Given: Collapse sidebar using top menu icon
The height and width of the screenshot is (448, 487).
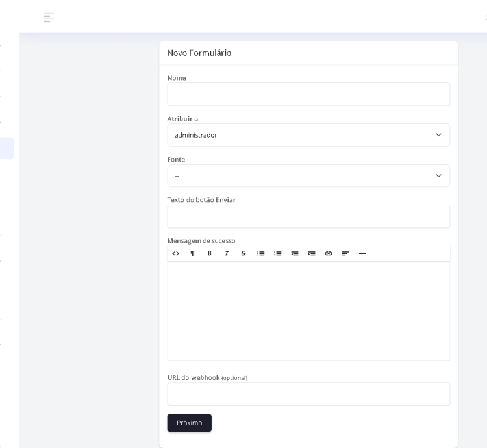Looking at the screenshot, I should pyautogui.click(x=49, y=18).
